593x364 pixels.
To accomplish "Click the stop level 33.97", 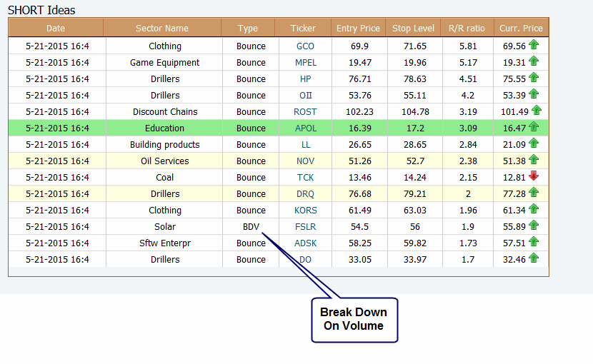I will [415, 260].
